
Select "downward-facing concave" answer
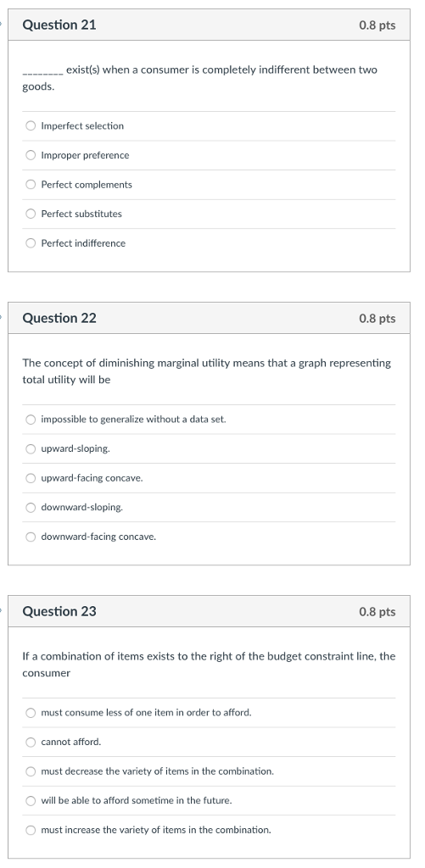31,537
